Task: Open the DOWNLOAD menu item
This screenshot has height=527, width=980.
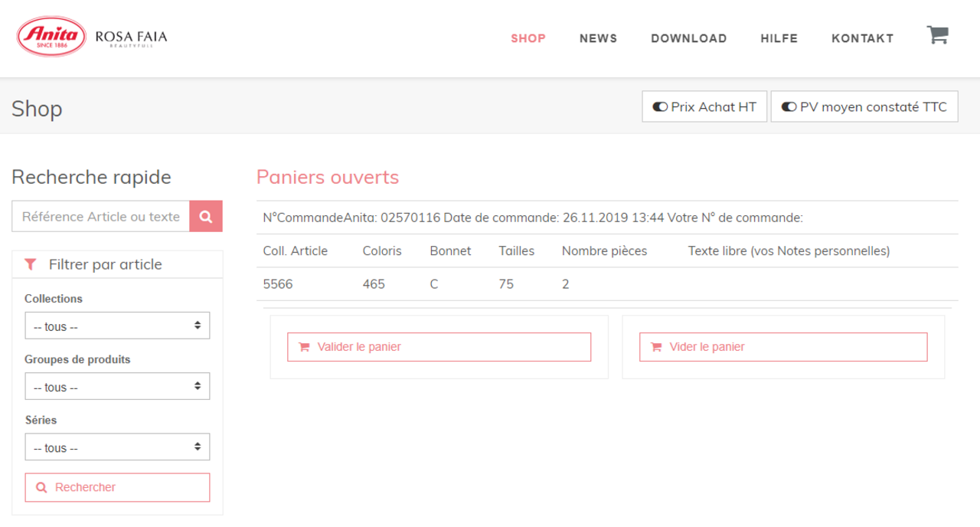Action: [688, 38]
